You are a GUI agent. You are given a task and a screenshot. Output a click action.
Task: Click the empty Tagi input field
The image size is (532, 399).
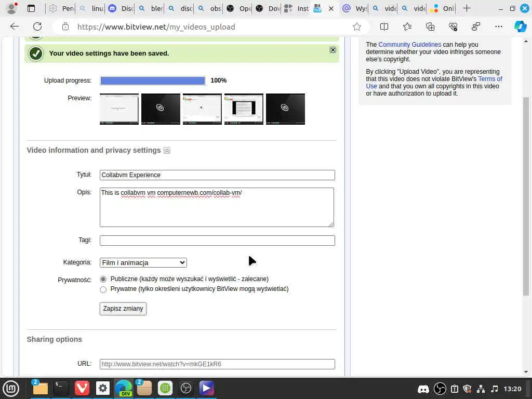pos(217,240)
